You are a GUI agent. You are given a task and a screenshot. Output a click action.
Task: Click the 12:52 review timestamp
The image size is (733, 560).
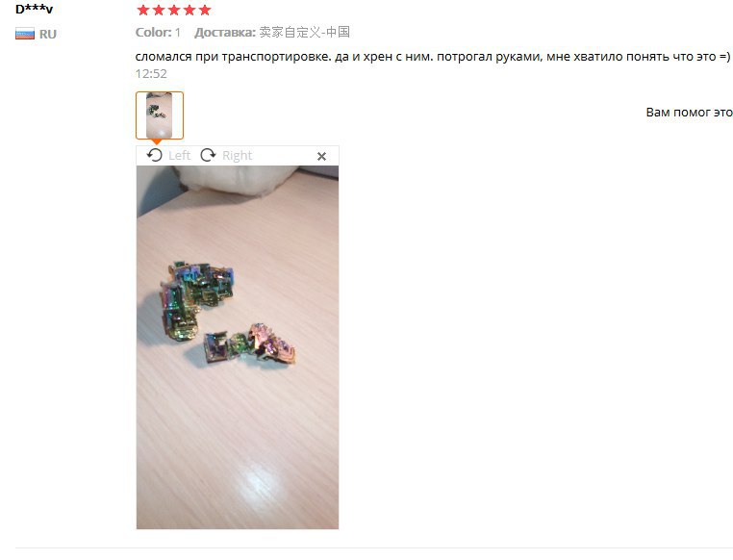pyautogui.click(x=151, y=73)
